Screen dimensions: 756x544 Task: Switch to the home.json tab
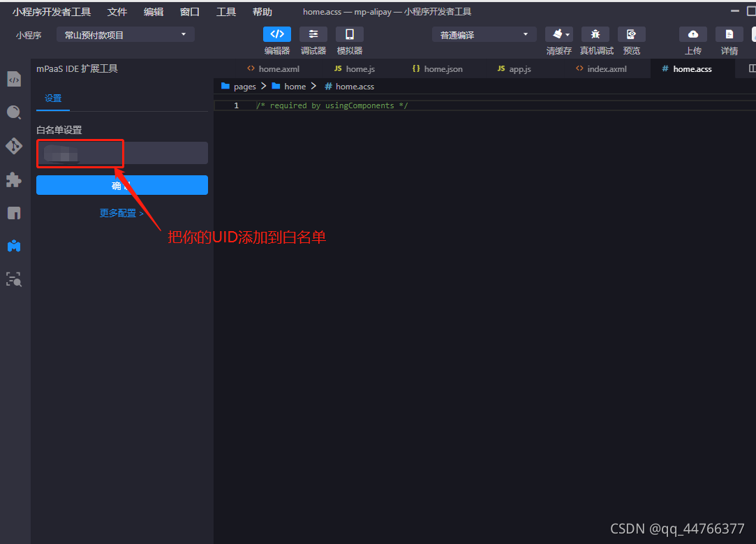pyautogui.click(x=437, y=69)
